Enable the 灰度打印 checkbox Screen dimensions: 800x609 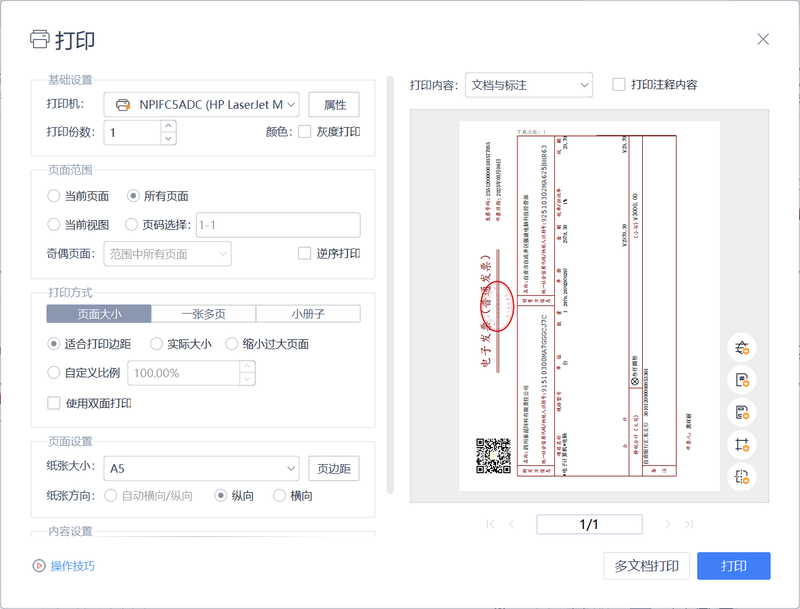click(x=305, y=132)
